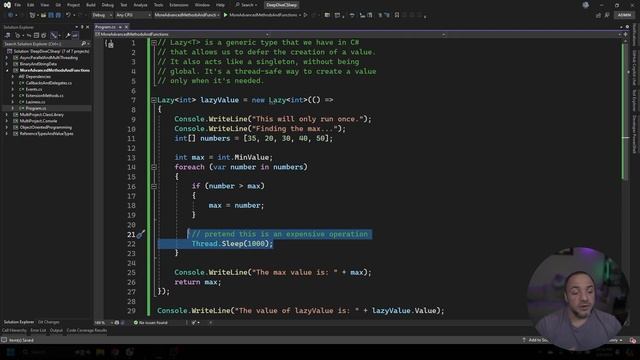
Task: Expand AsyncParallelAndMultiThreading project
Action: coord(7,58)
